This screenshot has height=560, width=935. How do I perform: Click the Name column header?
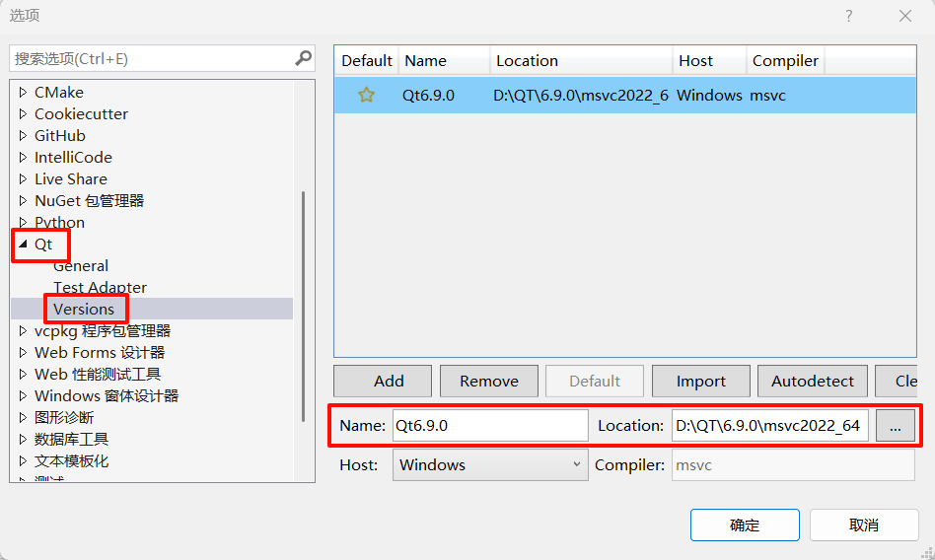[x=444, y=61]
